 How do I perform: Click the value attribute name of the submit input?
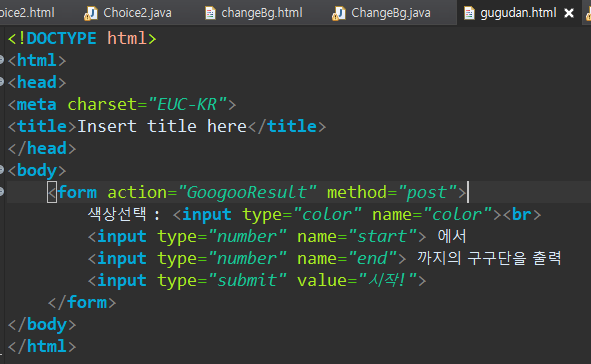(x=322, y=280)
